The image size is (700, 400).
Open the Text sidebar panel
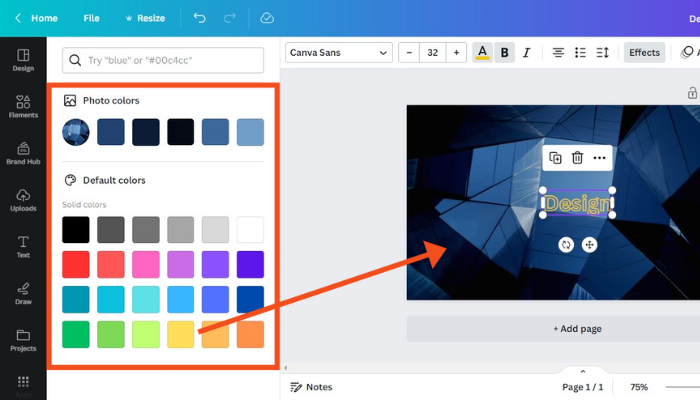click(23, 247)
